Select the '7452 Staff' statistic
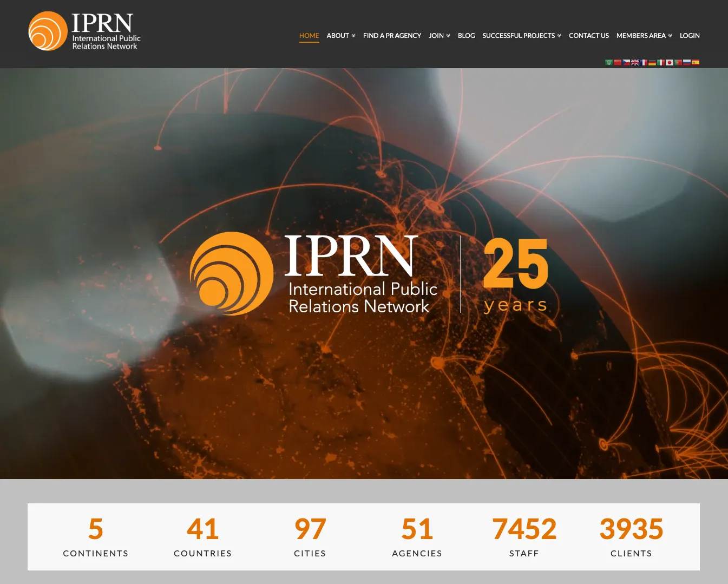This screenshot has width=728, height=584. (x=524, y=537)
